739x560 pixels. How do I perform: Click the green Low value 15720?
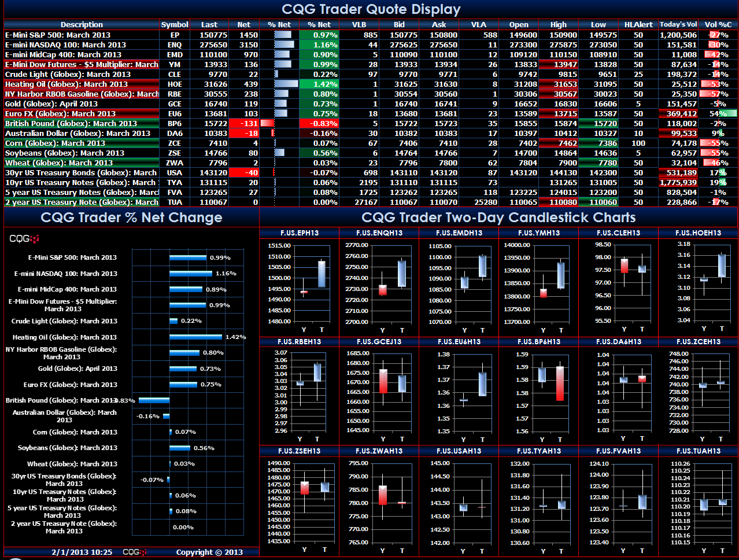pyautogui.click(x=598, y=123)
